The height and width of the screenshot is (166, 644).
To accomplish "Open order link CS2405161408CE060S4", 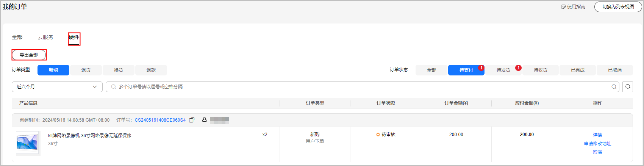I will [160, 120].
